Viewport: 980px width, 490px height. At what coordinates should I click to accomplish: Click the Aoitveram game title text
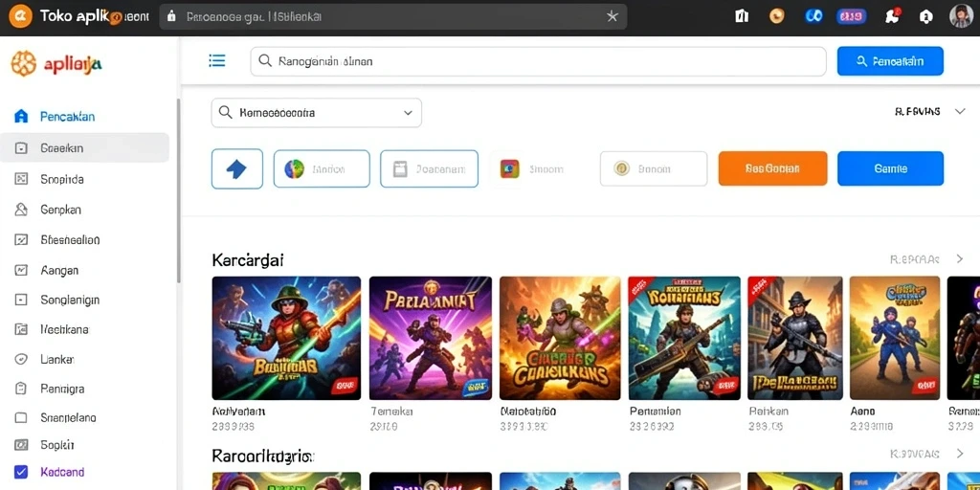pos(238,412)
